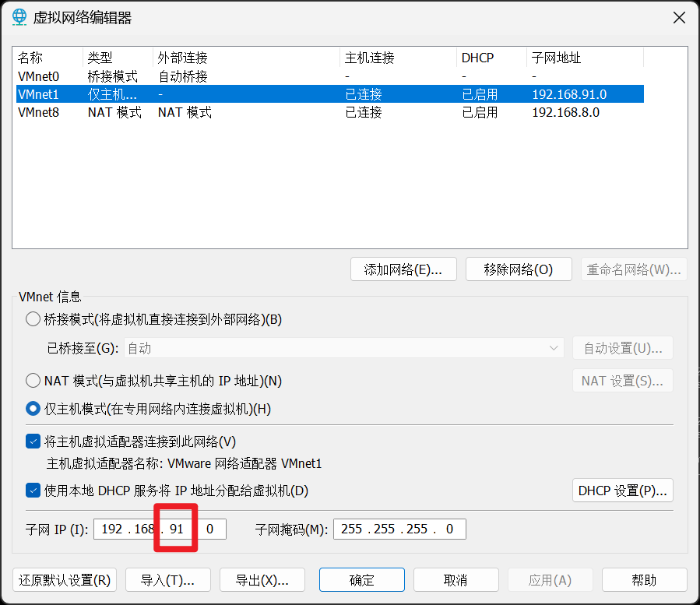Click the DHCP column header
This screenshot has width=700, height=605.
(x=491, y=58)
